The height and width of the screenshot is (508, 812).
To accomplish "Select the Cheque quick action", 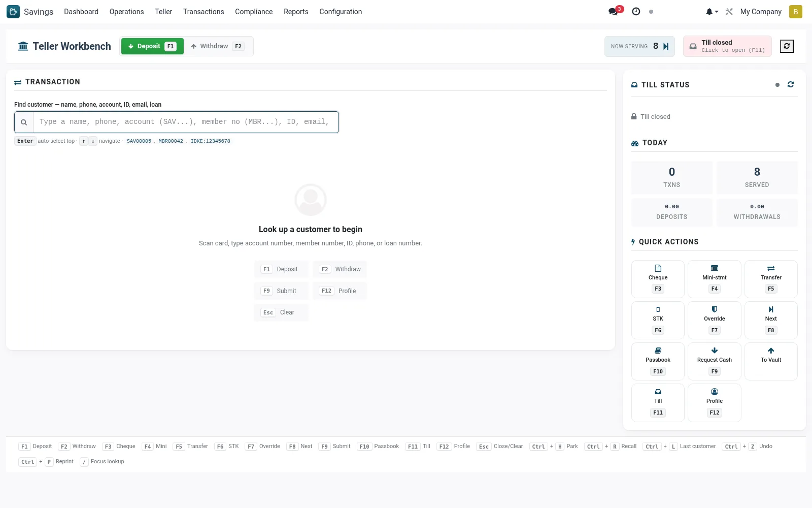I will (x=658, y=279).
